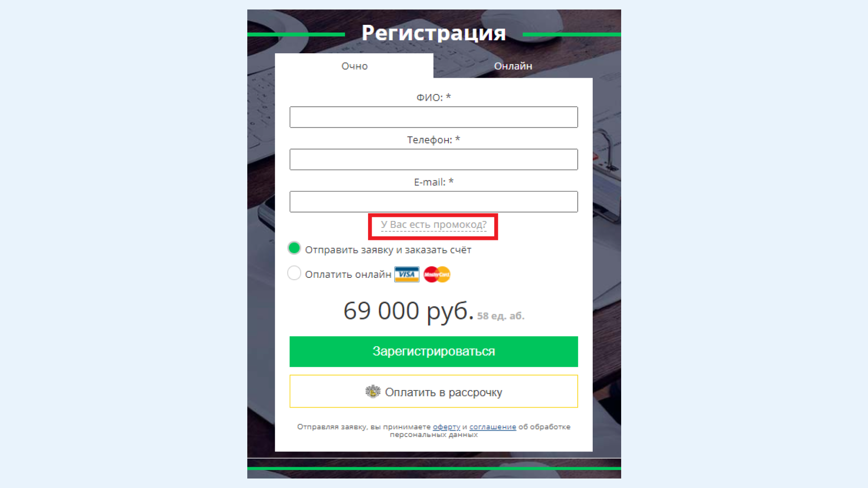
Task: Click the "Регистрация" heading
Action: pos(434,33)
